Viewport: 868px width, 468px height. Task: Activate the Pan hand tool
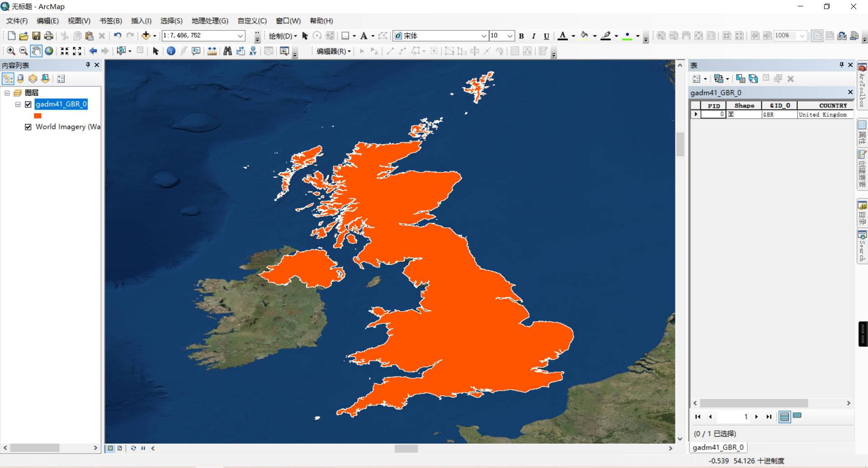pos(36,51)
